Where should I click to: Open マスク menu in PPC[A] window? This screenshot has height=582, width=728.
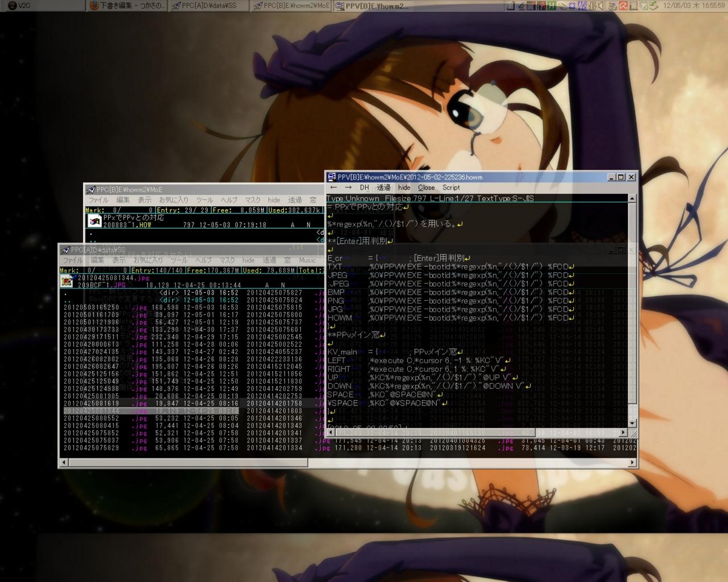(227, 260)
